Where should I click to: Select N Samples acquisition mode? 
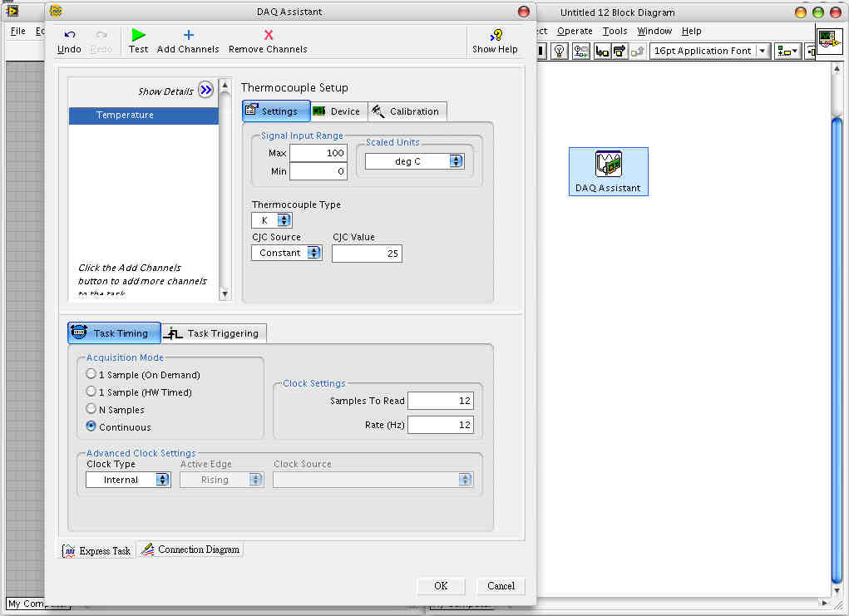coord(91,409)
